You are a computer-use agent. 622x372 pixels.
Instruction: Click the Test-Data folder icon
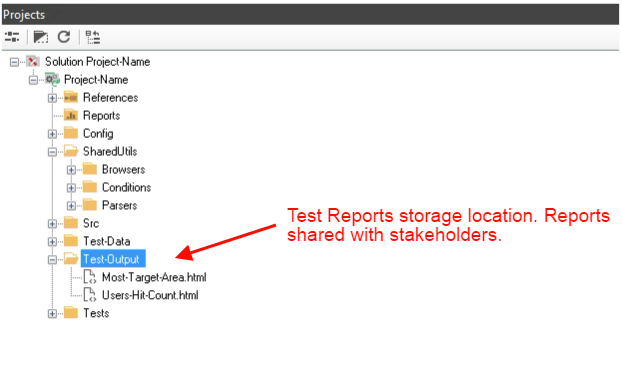tap(71, 241)
